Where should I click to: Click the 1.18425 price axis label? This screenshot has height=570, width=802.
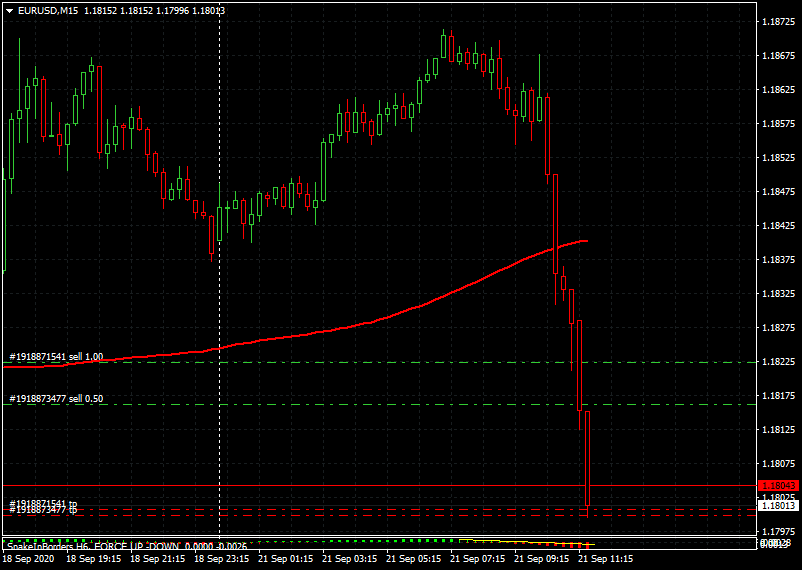779,226
